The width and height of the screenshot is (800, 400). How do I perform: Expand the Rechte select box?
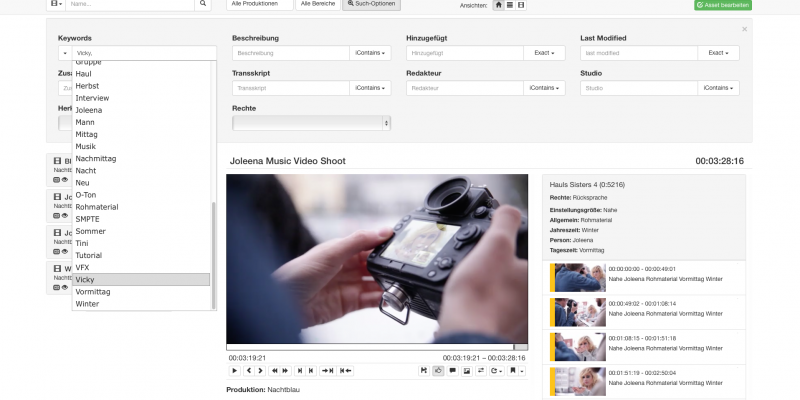[x=310, y=123]
